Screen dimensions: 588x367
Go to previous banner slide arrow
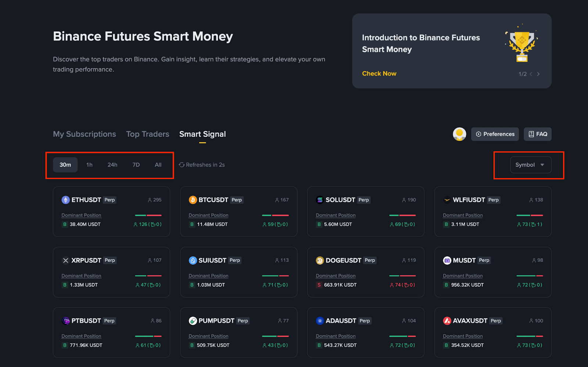tap(531, 74)
